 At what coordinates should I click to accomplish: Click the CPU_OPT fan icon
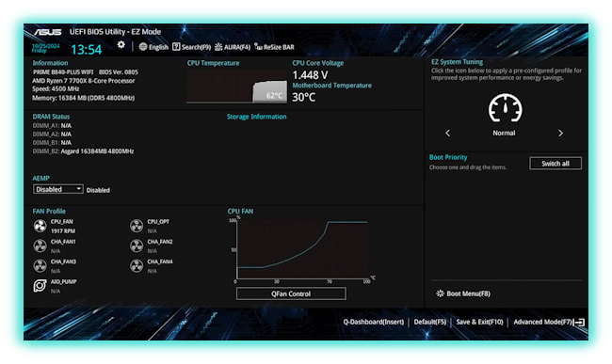[137, 226]
